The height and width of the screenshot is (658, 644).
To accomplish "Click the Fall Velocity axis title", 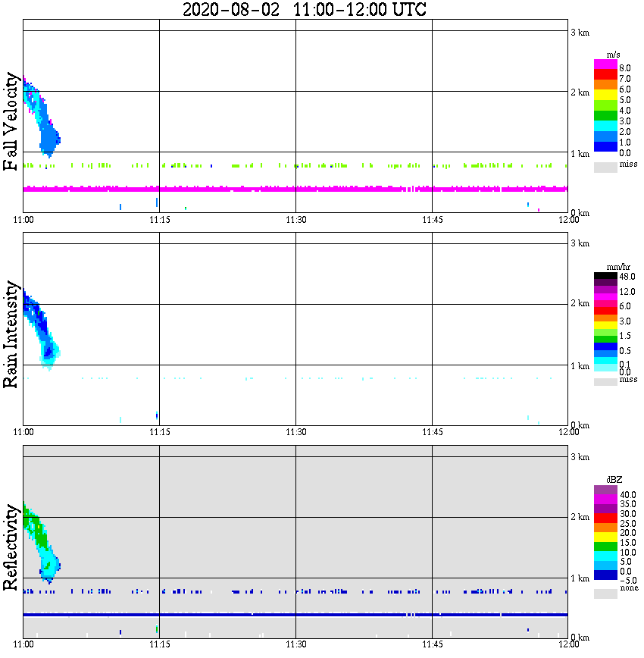I will [11, 121].
